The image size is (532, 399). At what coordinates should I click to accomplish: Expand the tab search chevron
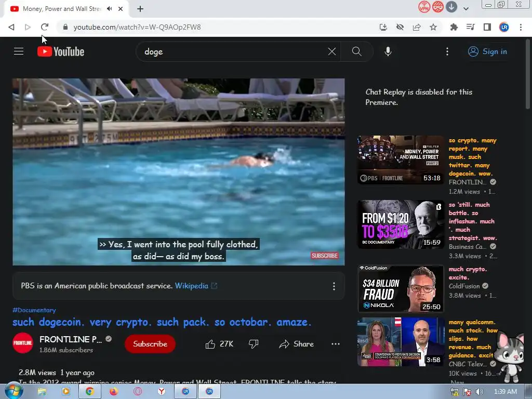pyautogui.click(x=466, y=9)
